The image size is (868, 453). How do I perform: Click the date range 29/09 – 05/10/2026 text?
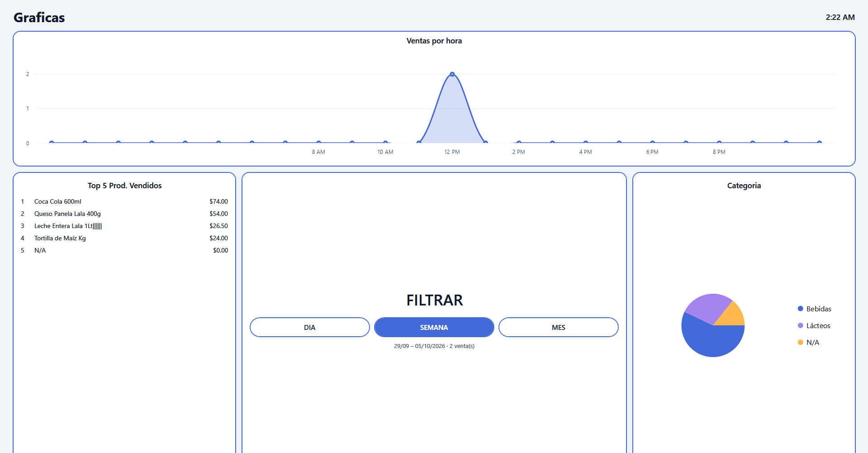pyautogui.click(x=419, y=346)
